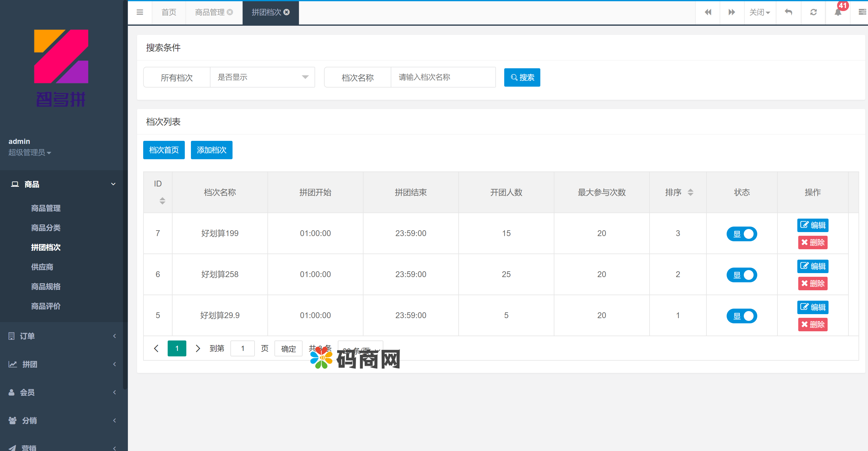Viewport: 868px width, 451px height.
Task: Sort table by ID column arrows
Action: pyautogui.click(x=162, y=201)
